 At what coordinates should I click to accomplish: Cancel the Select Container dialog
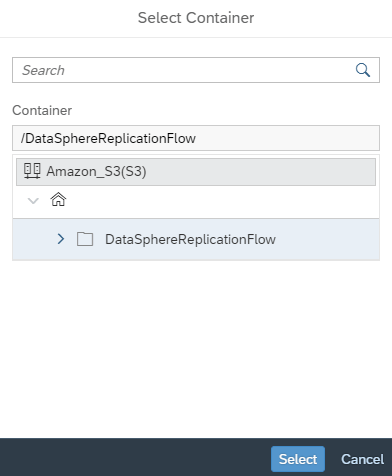(x=362, y=459)
